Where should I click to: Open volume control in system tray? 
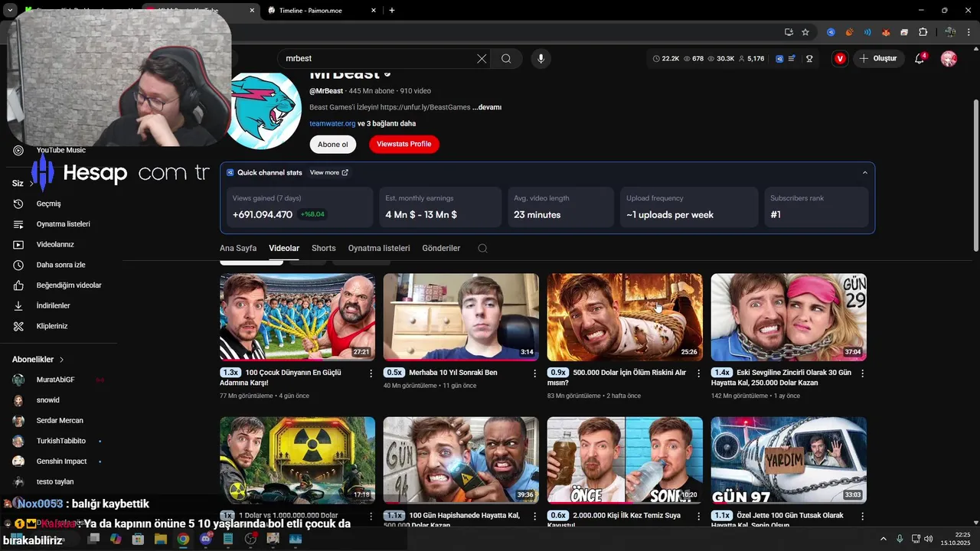coord(929,539)
